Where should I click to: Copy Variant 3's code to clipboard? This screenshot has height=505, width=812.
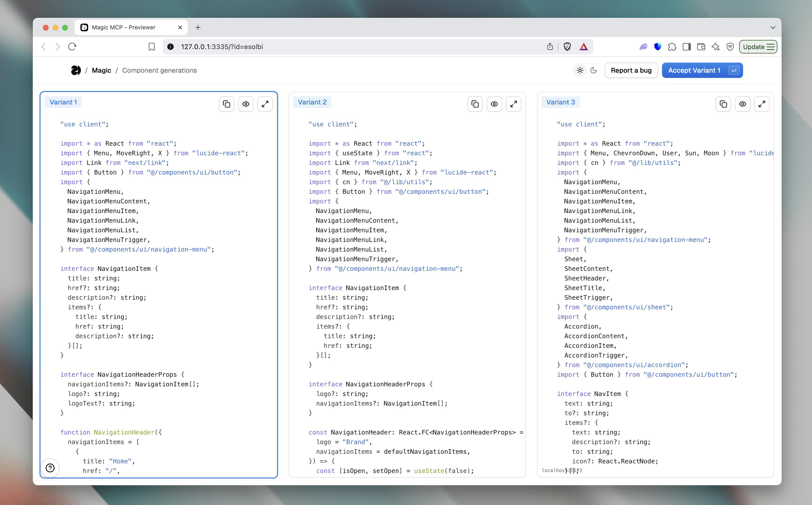(x=723, y=104)
